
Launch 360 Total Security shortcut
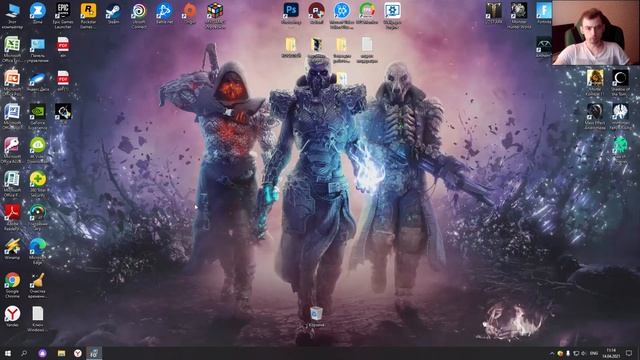[38, 179]
